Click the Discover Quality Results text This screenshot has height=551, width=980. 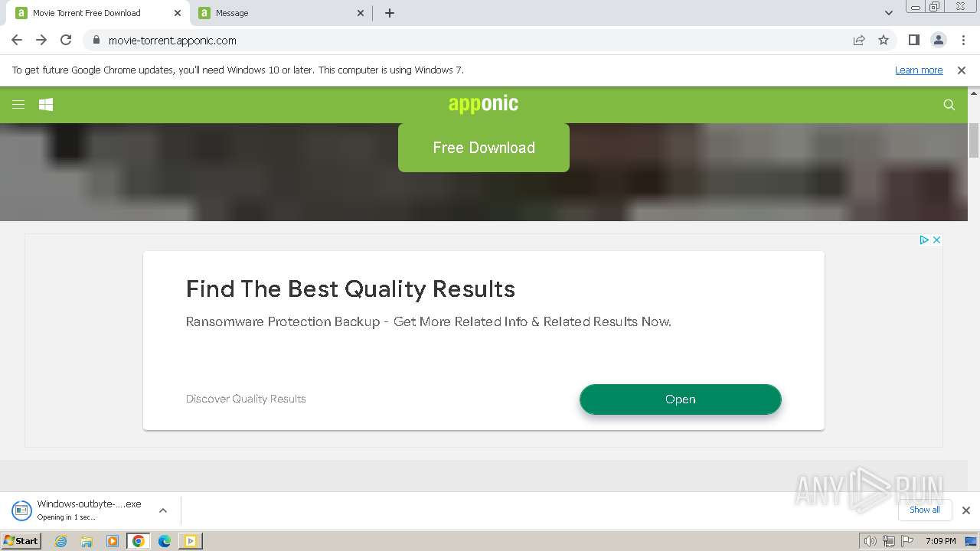coord(246,399)
